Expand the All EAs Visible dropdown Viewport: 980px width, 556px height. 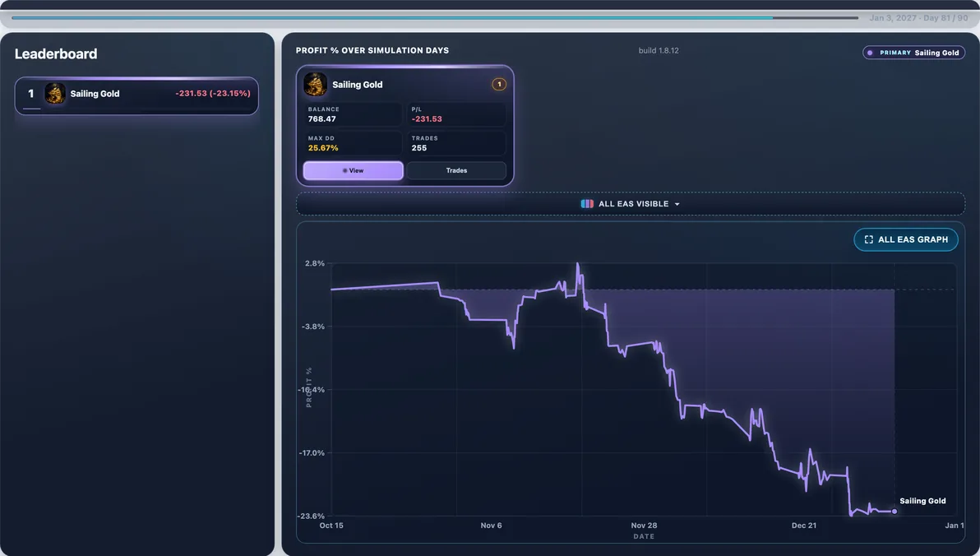pyautogui.click(x=630, y=204)
